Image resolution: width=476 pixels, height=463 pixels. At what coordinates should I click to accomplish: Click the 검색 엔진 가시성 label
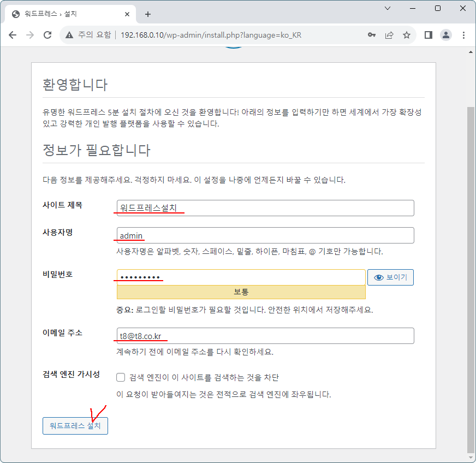72,374
